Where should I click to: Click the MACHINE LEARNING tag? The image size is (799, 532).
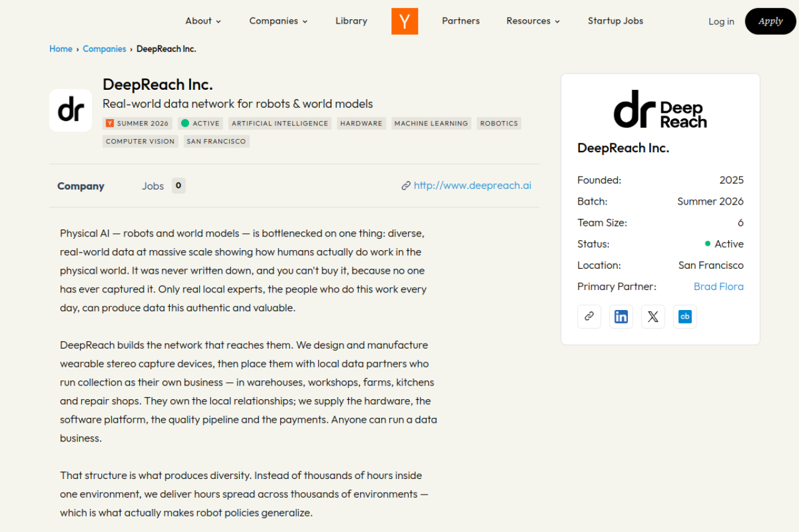431,123
